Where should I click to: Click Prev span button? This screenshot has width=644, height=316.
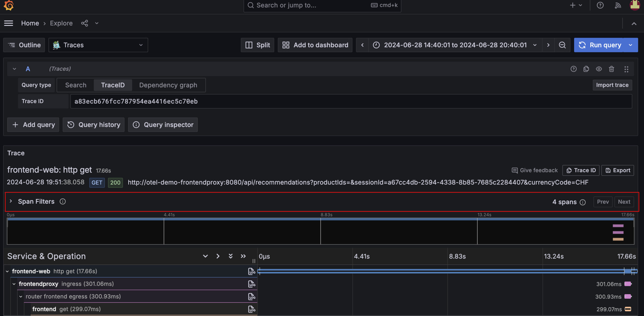pyautogui.click(x=603, y=202)
